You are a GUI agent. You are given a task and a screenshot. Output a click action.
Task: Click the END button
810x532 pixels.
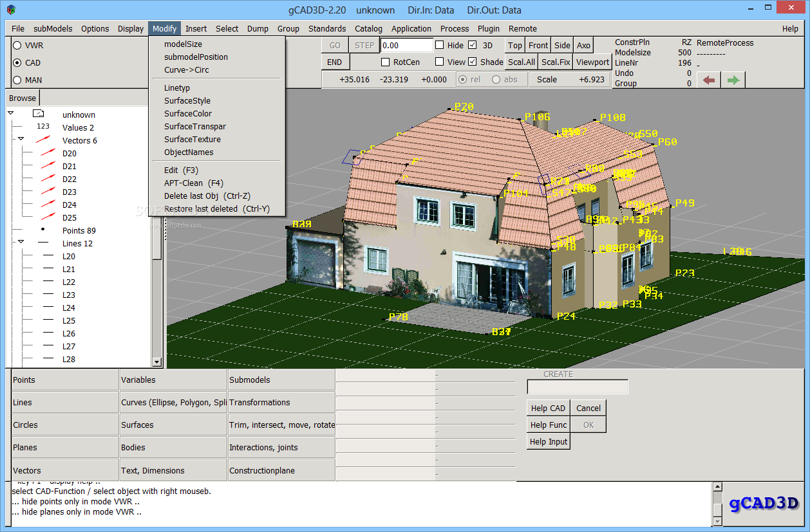click(335, 62)
